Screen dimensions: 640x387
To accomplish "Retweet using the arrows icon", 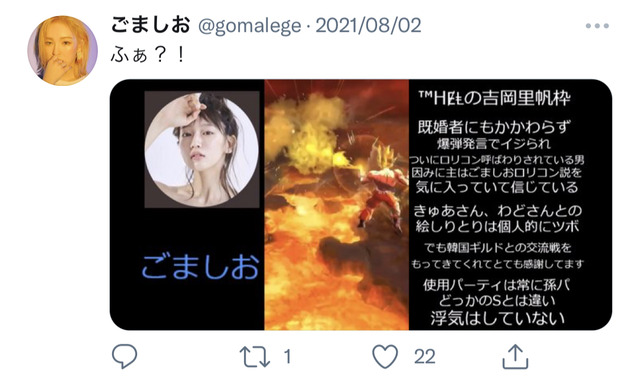I will tap(255, 357).
